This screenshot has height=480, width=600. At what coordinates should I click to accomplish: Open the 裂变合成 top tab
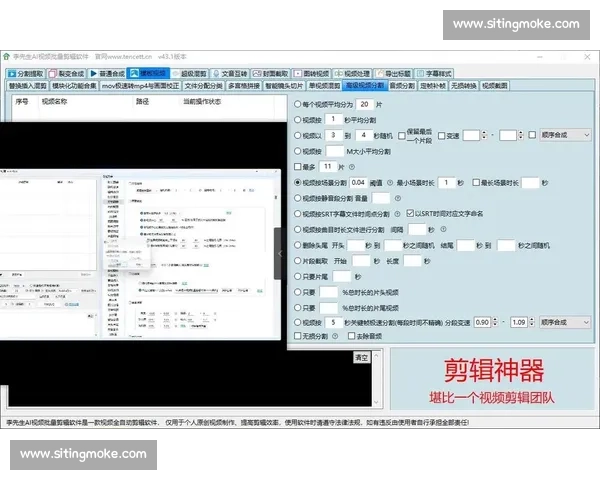67,73
